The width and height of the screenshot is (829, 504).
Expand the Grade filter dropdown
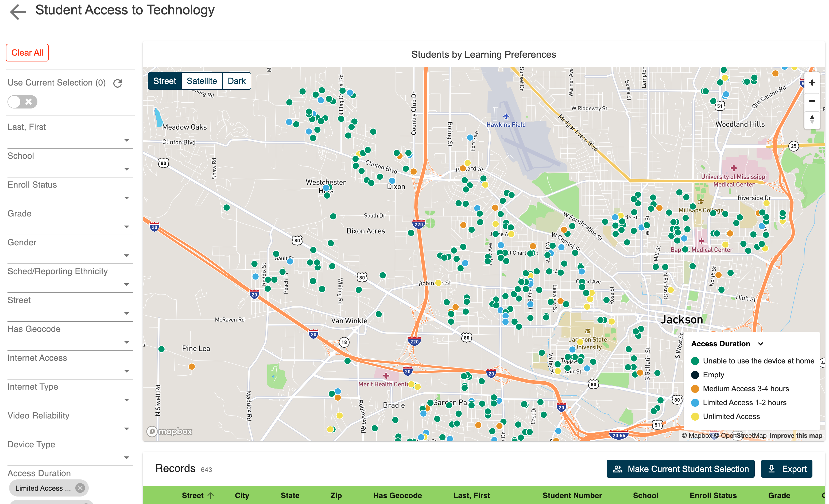126,227
